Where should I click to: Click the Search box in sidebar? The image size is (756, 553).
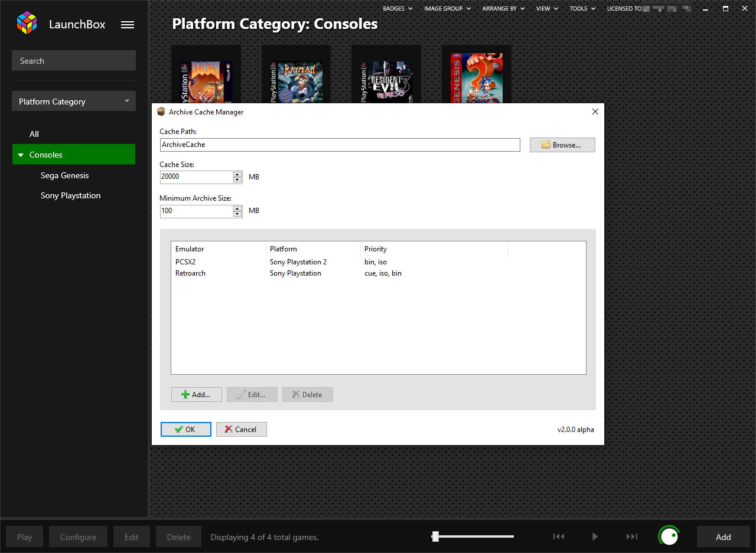pos(74,61)
